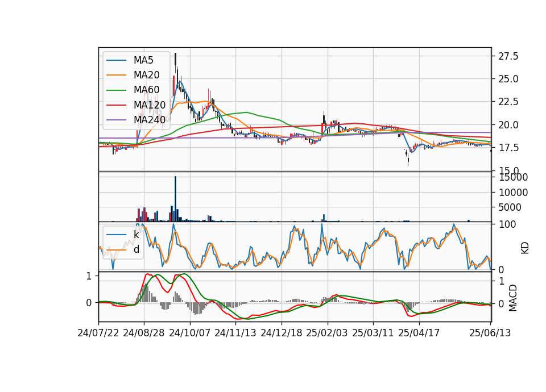Click the 25/03/11 date tick label

[373, 333]
